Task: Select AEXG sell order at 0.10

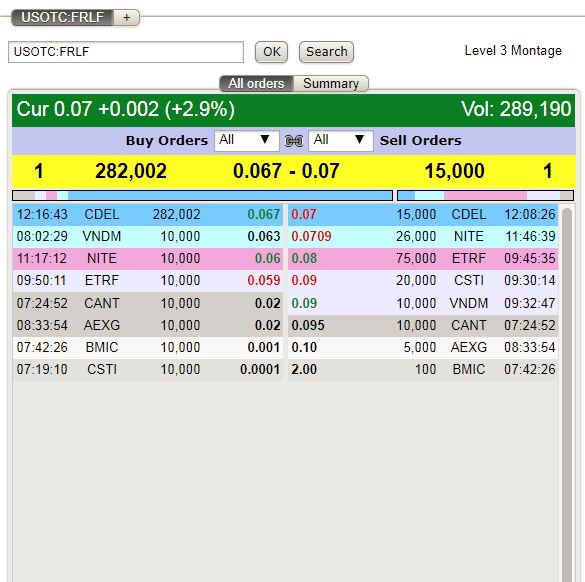Action: point(423,347)
